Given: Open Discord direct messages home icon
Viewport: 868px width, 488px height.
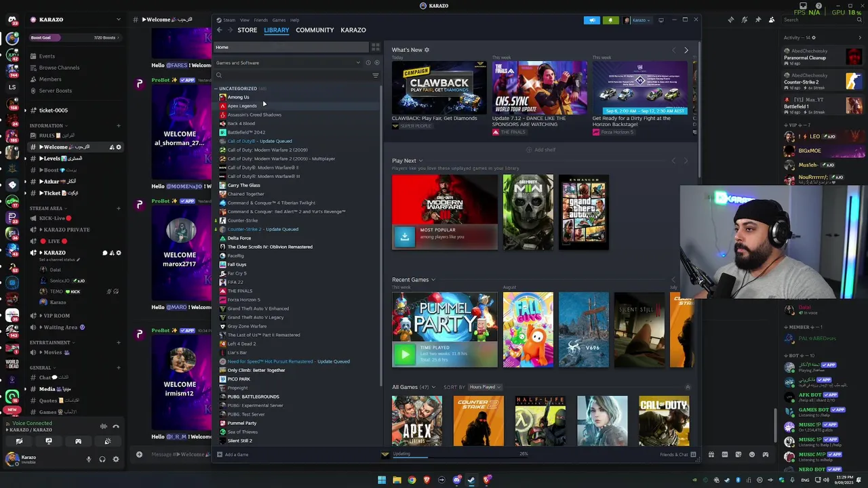Looking at the screenshot, I should coord(12,20).
